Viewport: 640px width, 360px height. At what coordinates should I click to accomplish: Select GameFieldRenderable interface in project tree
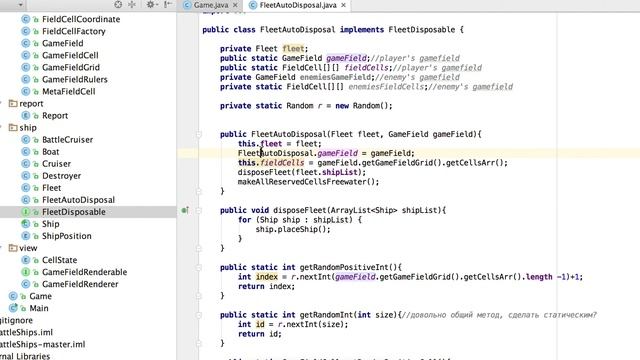[x=84, y=272]
